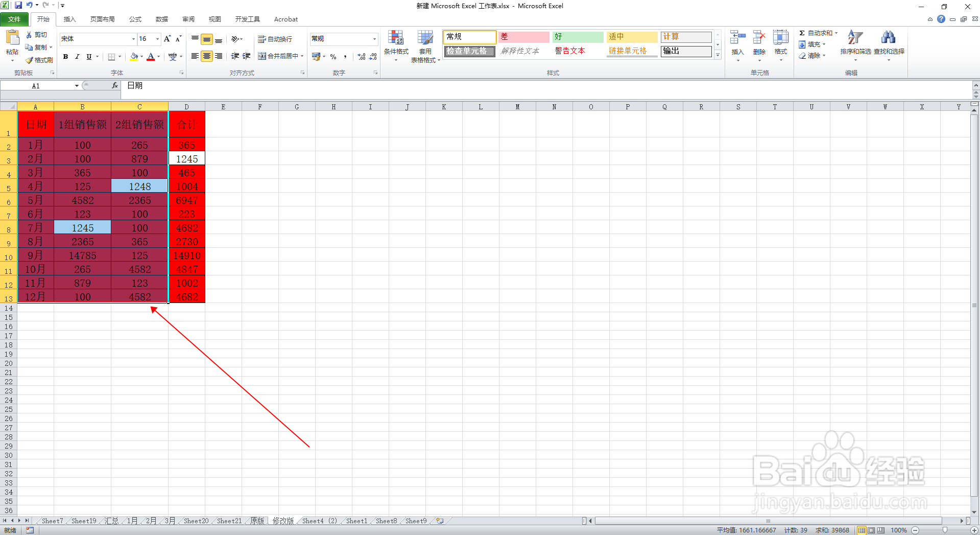Select the 汇总 worksheet tab

point(111,521)
